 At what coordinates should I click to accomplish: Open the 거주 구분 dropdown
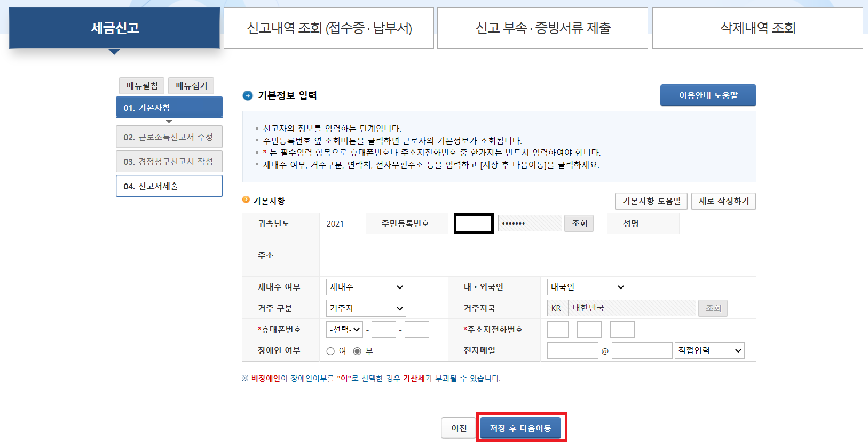[366, 308]
